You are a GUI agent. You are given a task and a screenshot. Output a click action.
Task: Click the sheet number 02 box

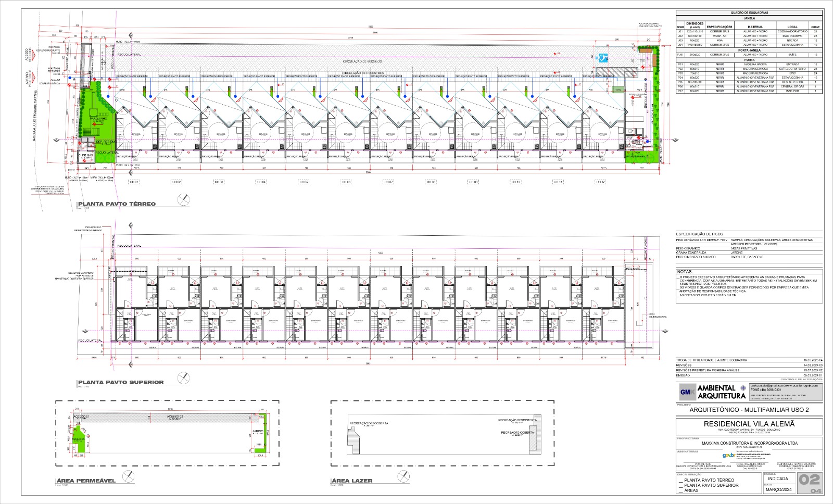point(809,480)
